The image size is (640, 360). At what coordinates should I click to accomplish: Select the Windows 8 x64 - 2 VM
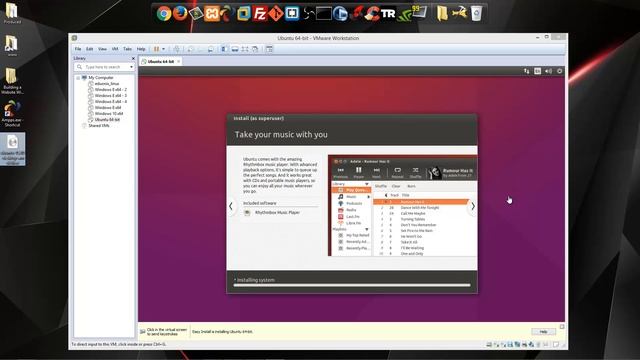110,89
